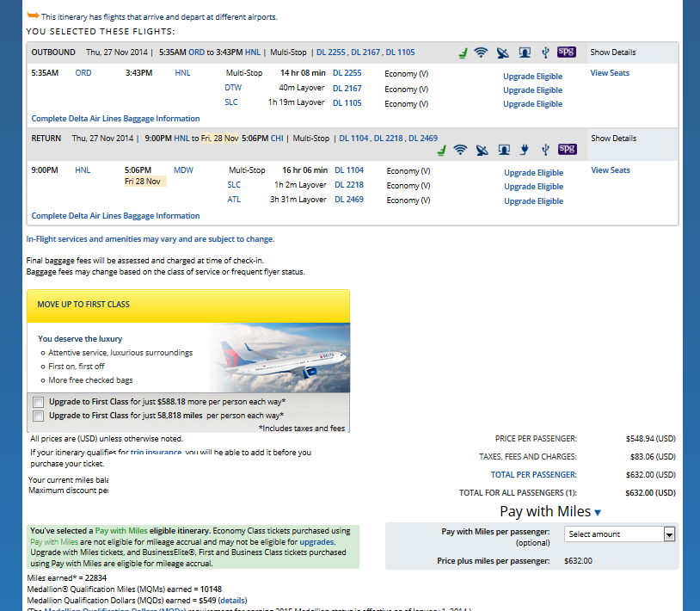Click the outbound USB power icon
Viewport: 700px width, 611px height.
pos(544,52)
